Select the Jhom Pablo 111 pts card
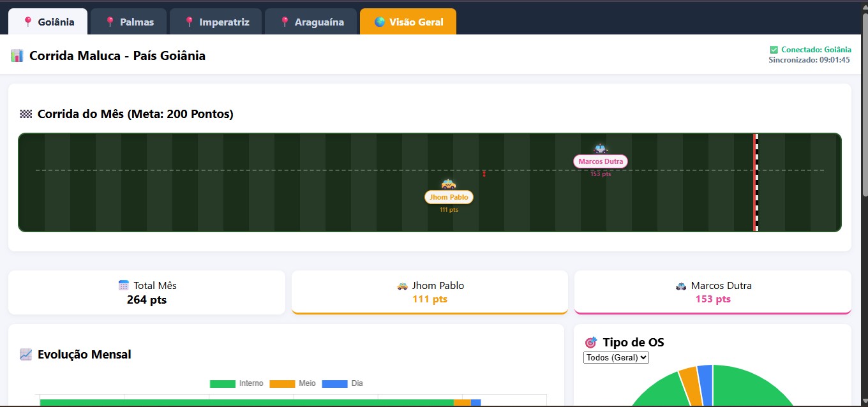868x407 pixels. coord(430,292)
